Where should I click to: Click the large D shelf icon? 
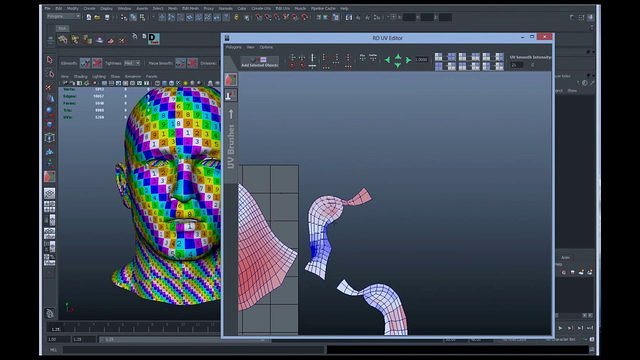(x=153, y=39)
